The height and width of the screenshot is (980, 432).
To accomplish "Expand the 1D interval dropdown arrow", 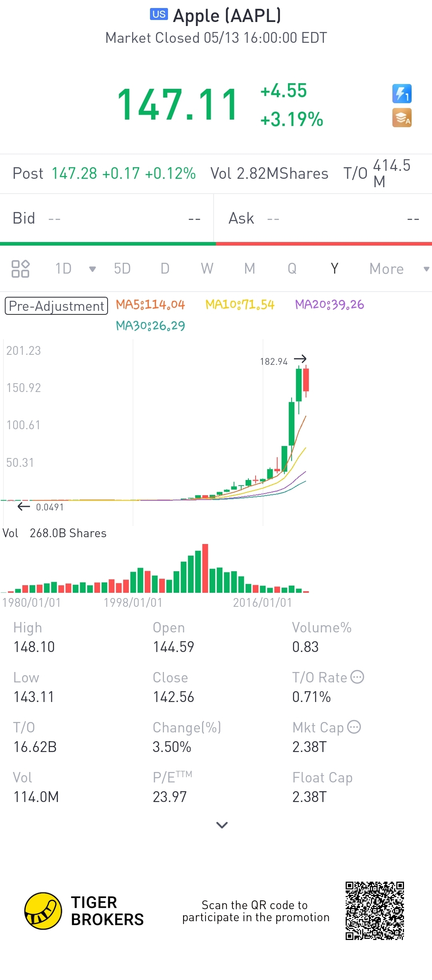I will tap(92, 269).
